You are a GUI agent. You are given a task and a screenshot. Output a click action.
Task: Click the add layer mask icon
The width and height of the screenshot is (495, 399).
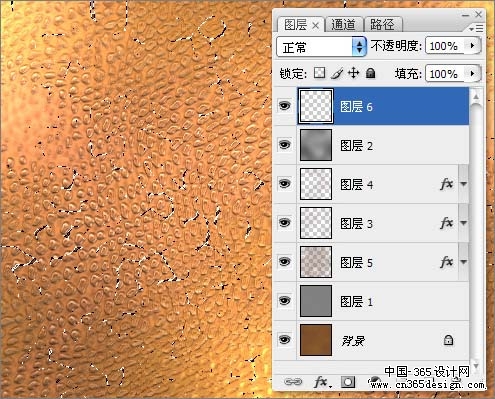348,382
